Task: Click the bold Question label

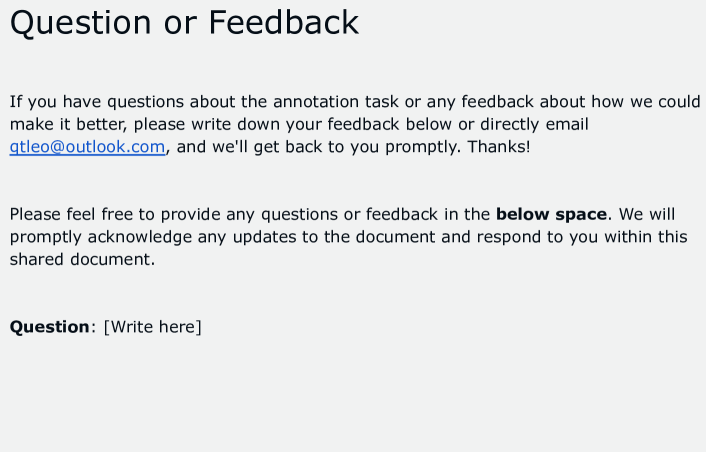Action: click(50, 327)
